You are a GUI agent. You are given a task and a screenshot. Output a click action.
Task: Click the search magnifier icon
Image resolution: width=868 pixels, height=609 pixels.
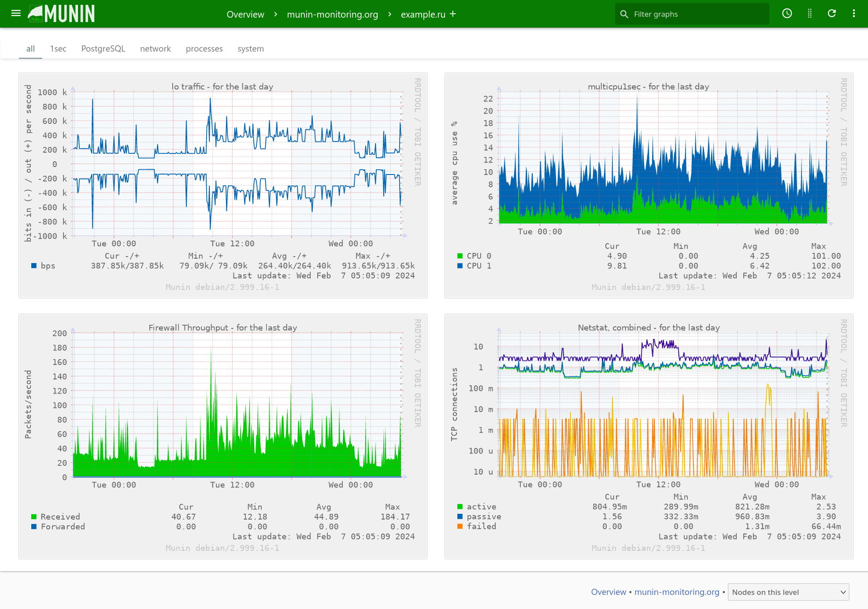pos(624,14)
